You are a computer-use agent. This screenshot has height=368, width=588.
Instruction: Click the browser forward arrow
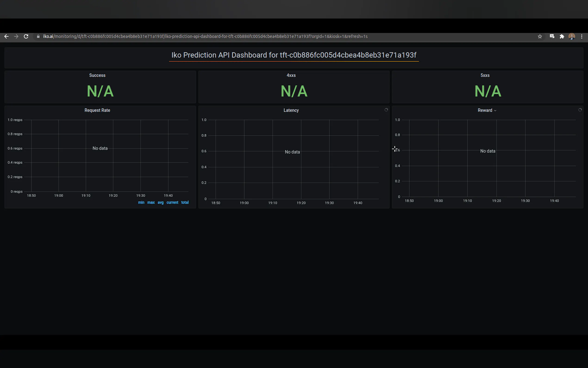[16, 37]
